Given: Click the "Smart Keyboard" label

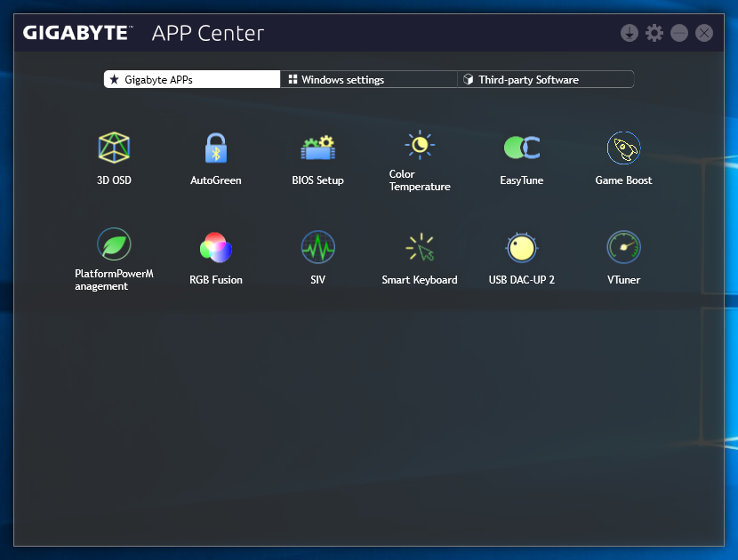Looking at the screenshot, I should pos(420,280).
